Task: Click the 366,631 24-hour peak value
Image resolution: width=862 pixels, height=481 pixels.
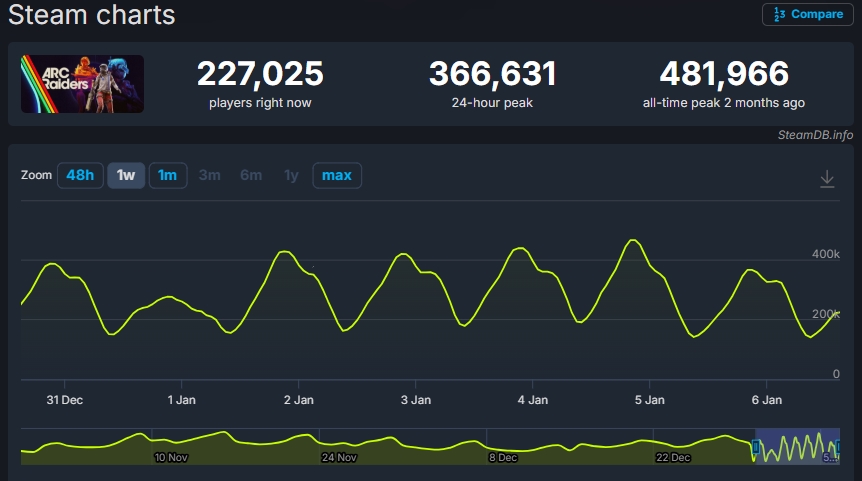Action: pos(493,73)
